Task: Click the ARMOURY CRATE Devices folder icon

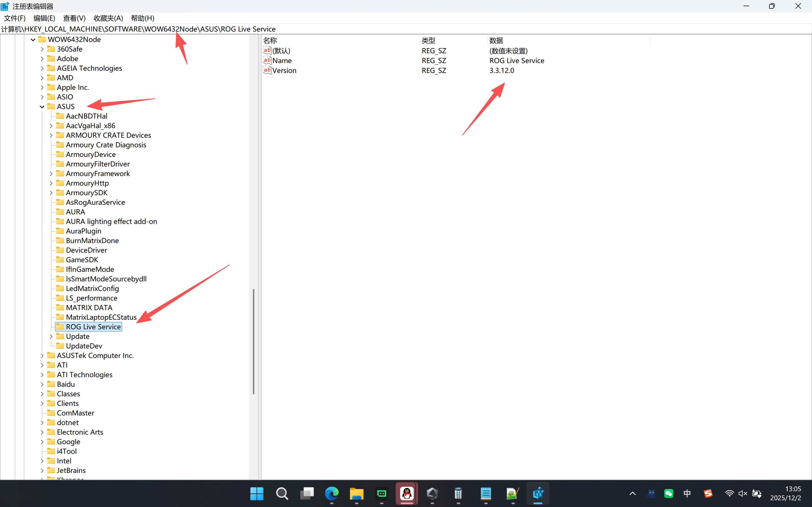Action: (x=60, y=135)
